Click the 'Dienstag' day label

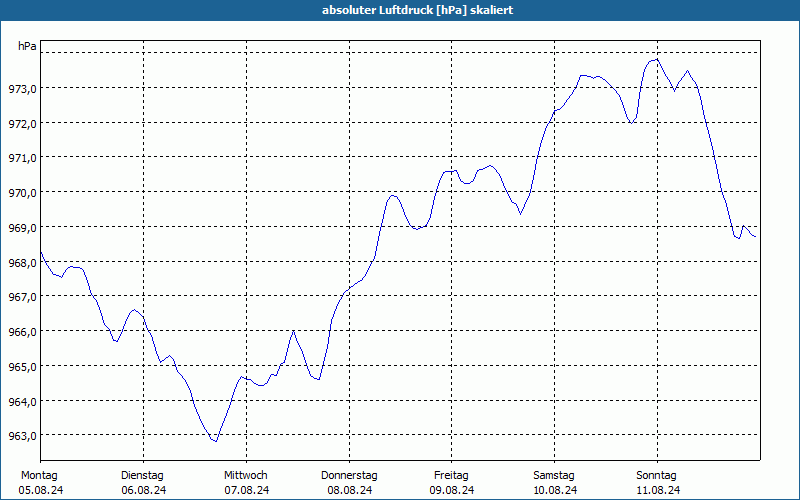coord(142,476)
